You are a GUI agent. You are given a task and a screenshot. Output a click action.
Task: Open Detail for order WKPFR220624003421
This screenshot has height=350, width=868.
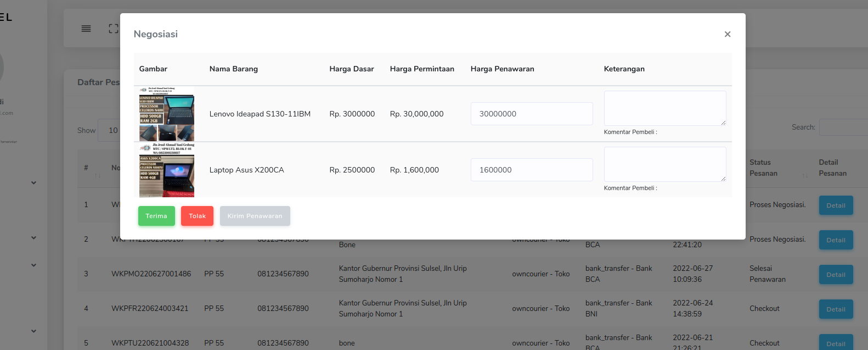[x=836, y=309]
